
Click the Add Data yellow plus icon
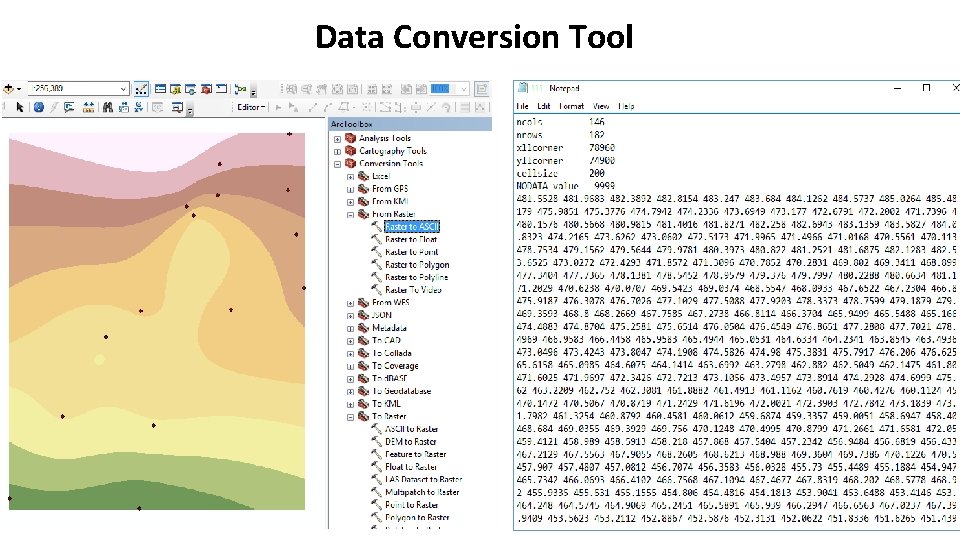[9, 89]
